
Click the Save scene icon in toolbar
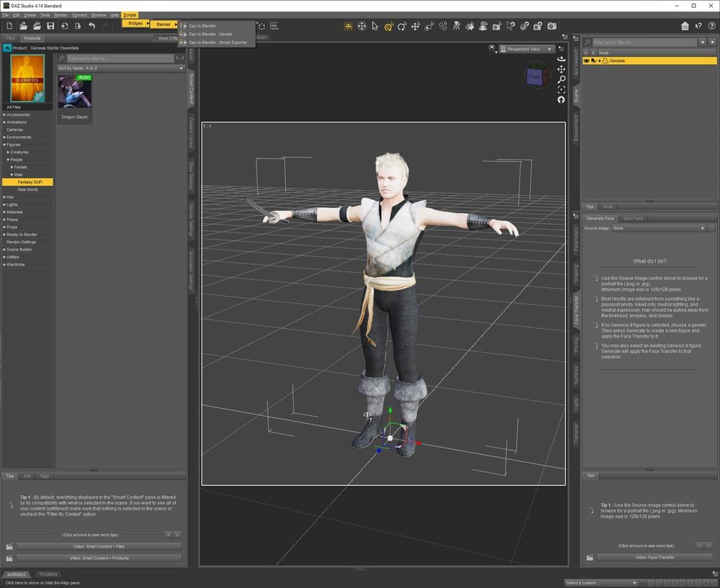[50, 26]
